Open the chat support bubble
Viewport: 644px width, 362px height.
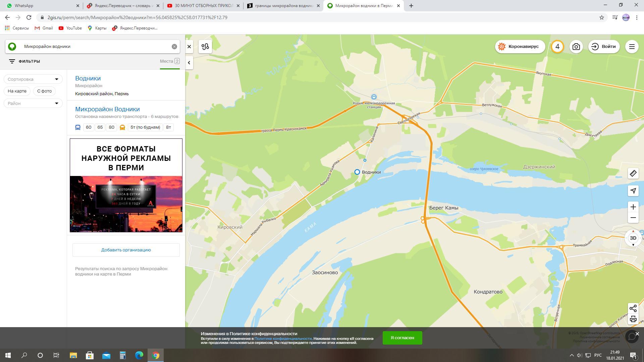pos(632,337)
